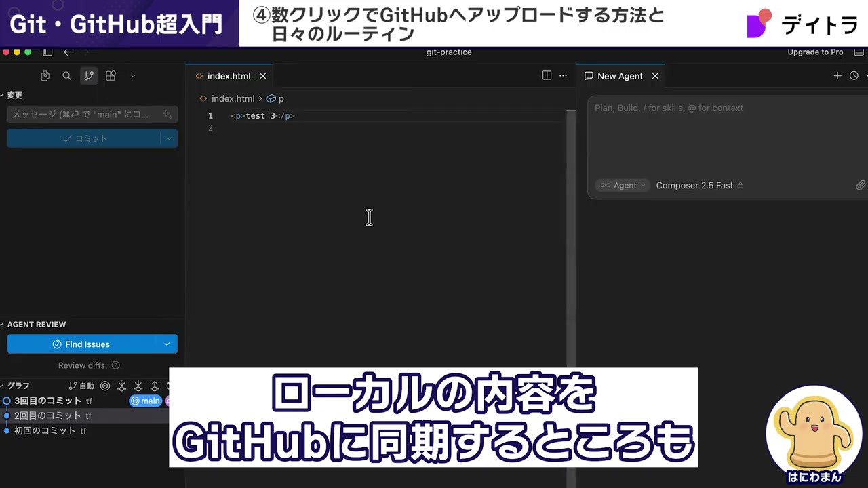The width and height of the screenshot is (868, 488).
Task: Open the editor more actions ellipsis
Action: [x=563, y=76]
